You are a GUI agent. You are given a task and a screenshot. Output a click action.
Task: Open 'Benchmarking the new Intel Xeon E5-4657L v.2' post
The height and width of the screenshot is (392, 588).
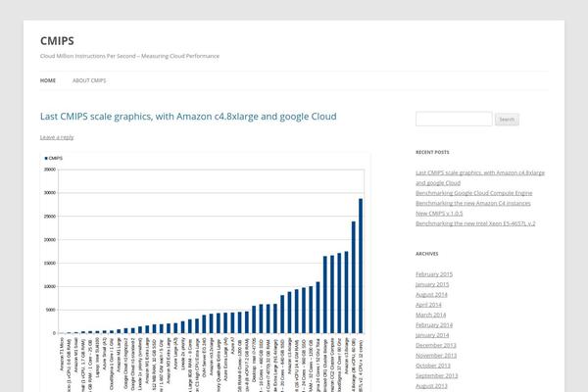[x=475, y=223]
